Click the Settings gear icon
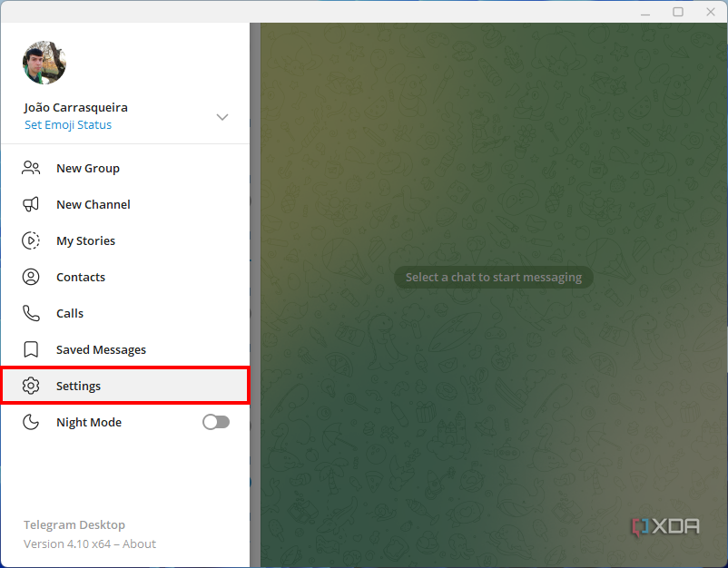Image resolution: width=728 pixels, height=568 pixels. pos(30,386)
